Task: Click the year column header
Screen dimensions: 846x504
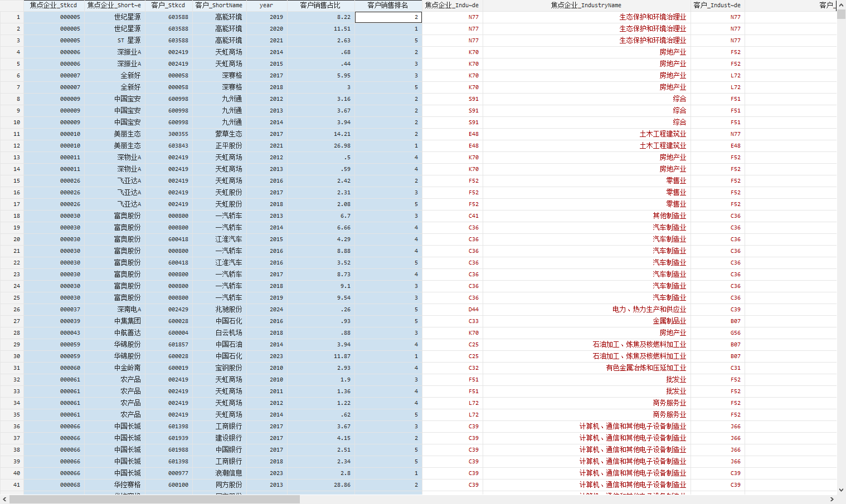Action: (266, 5)
